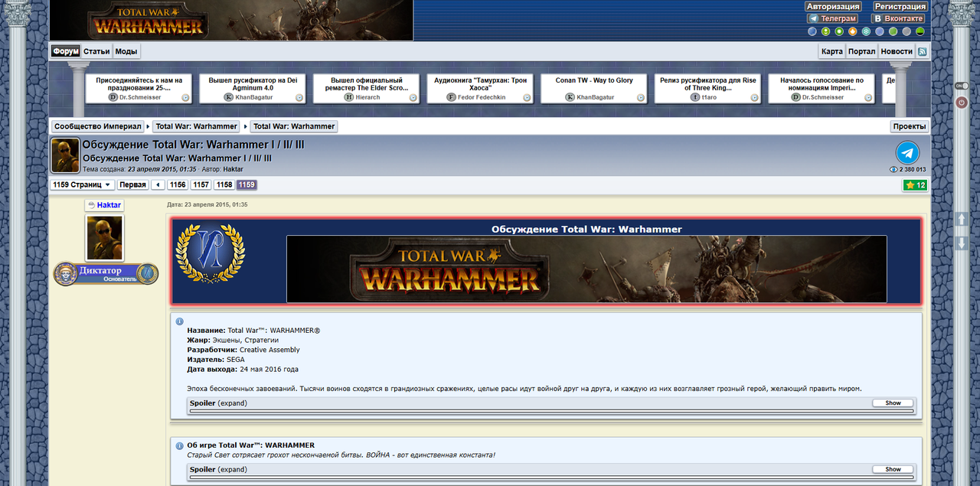This screenshot has width=980, height=486.
Task: Select the green dot theme circle
Action: [x=839, y=31]
